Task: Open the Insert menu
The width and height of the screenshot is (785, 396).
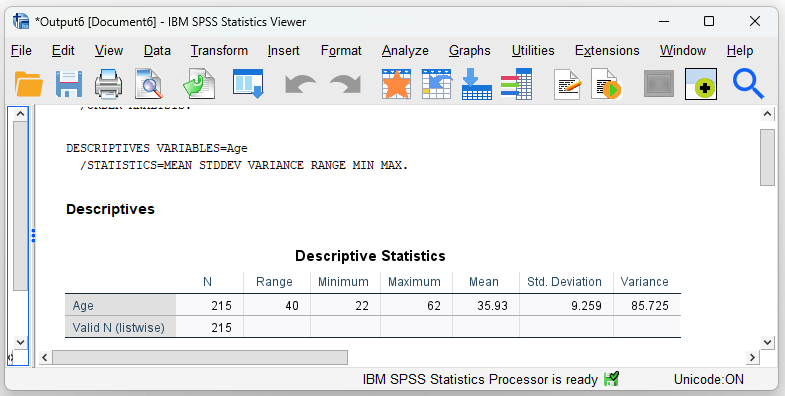Action: tap(283, 51)
